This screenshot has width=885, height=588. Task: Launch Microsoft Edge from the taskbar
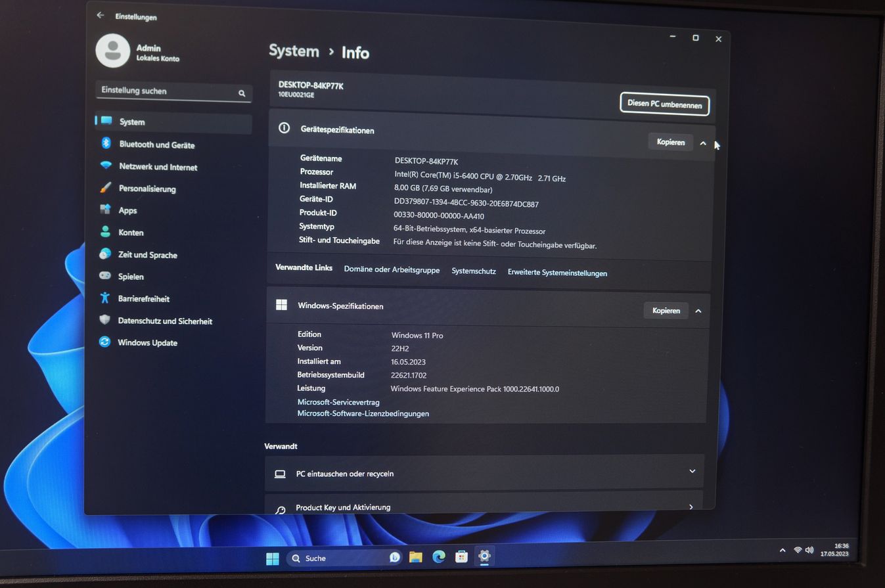439,556
